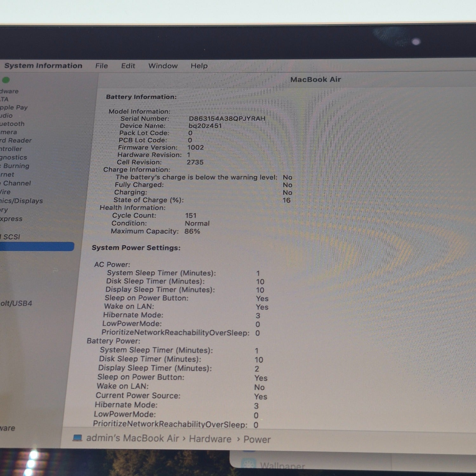Open the Edit menu
Viewport: 476px width, 476px height.
pos(128,66)
